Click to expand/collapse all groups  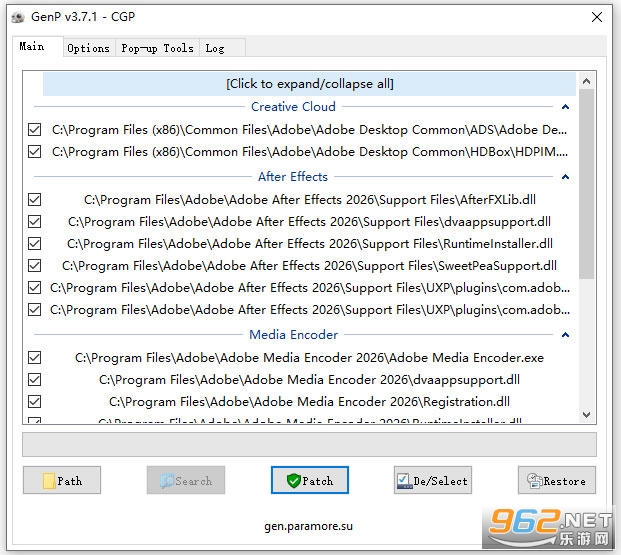[x=309, y=84]
